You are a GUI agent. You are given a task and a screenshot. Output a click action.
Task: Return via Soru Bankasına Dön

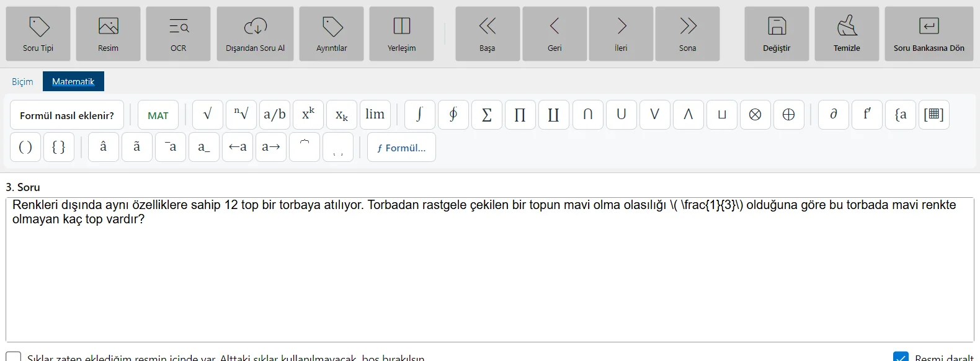click(929, 34)
